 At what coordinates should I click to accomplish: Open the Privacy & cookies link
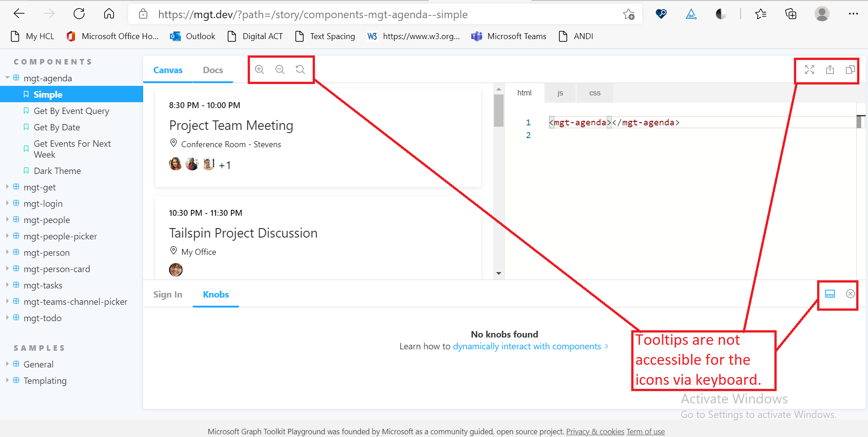click(x=595, y=431)
